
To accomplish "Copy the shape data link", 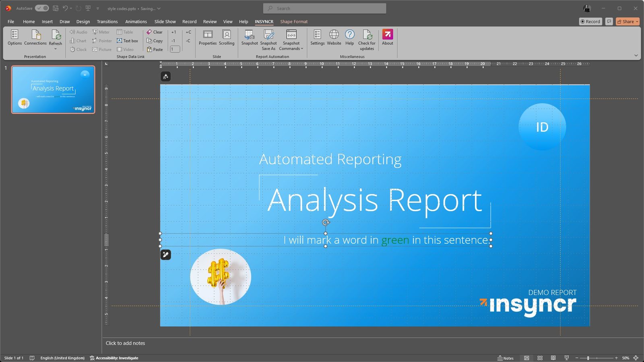I will [155, 41].
